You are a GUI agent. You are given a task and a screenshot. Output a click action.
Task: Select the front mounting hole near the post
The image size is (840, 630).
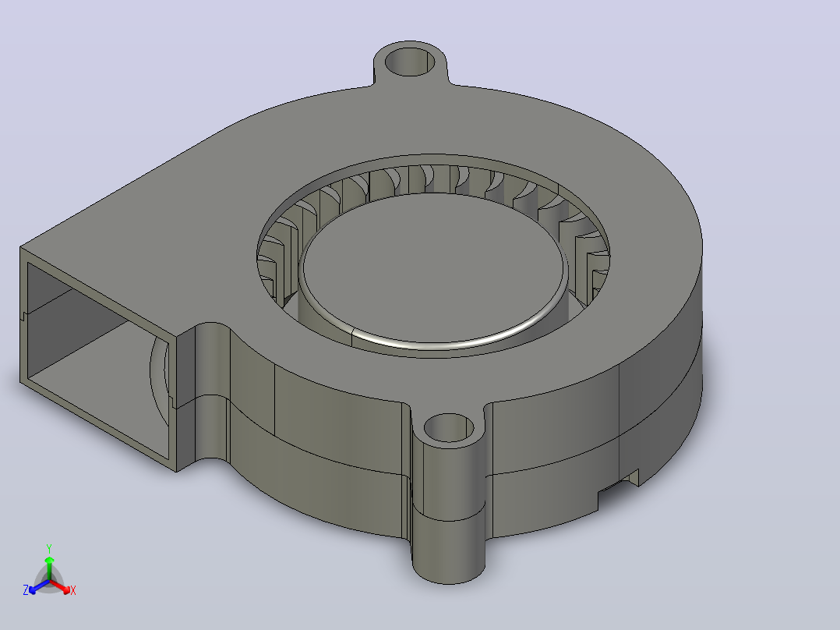[x=449, y=428]
